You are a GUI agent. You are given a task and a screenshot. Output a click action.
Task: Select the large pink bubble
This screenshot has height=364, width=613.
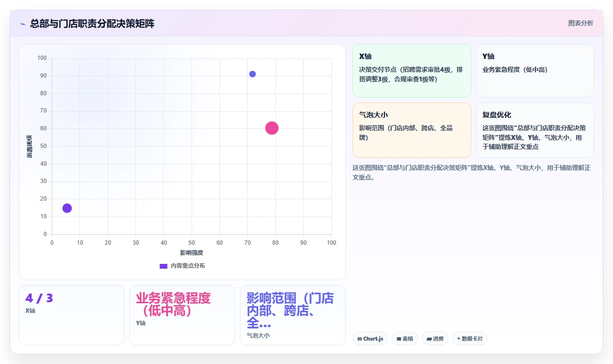tap(272, 128)
